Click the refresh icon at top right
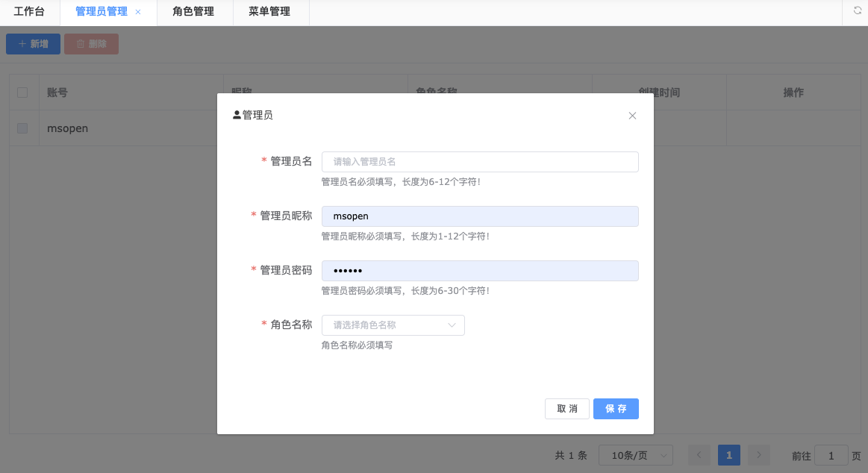The image size is (868, 473). [x=858, y=11]
